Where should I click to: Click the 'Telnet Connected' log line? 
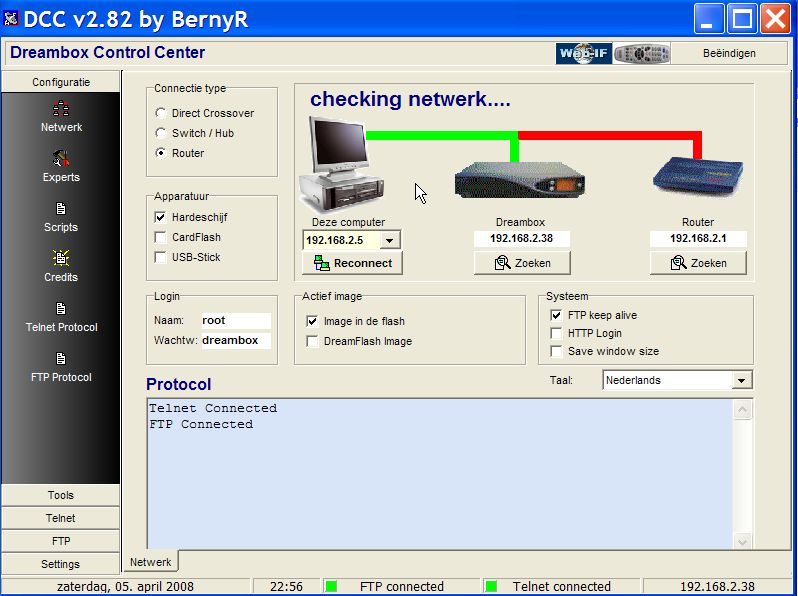(213, 408)
